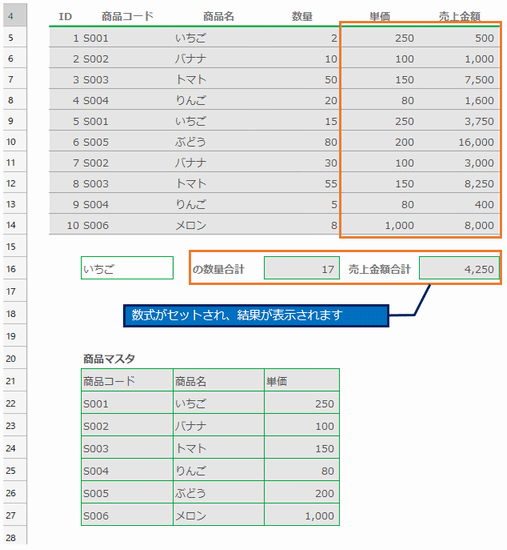Select メロン in the 商品マスタ table
507x550 pixels.
tap(219, 515)
